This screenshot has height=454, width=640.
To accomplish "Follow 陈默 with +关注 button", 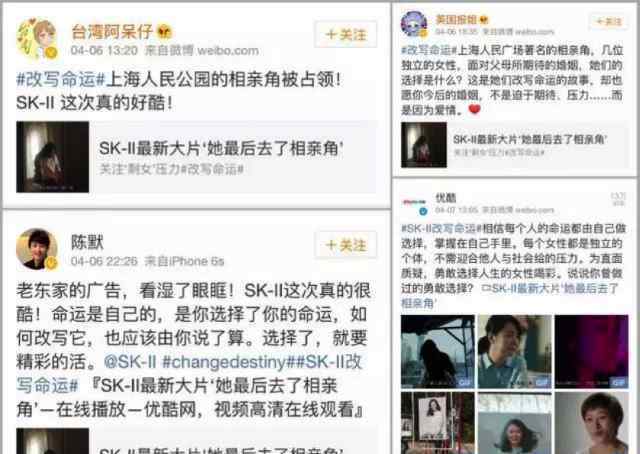I will [345, 245].
